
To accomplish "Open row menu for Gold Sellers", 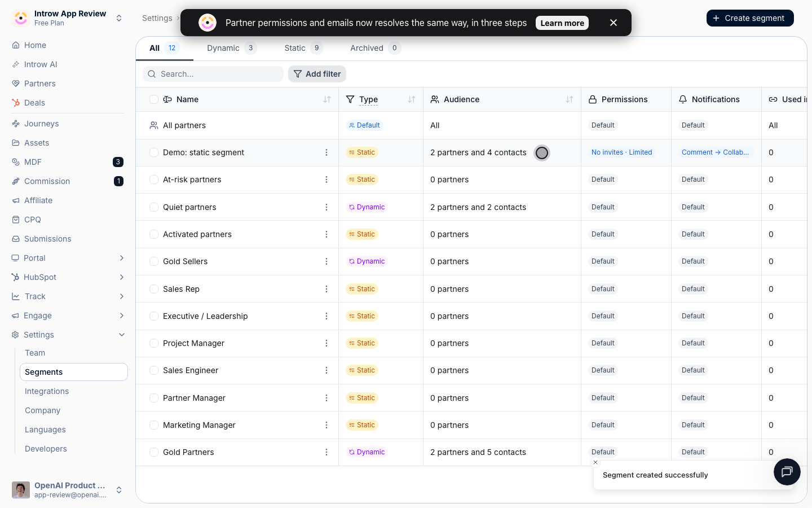I will (x=326, y=261).
